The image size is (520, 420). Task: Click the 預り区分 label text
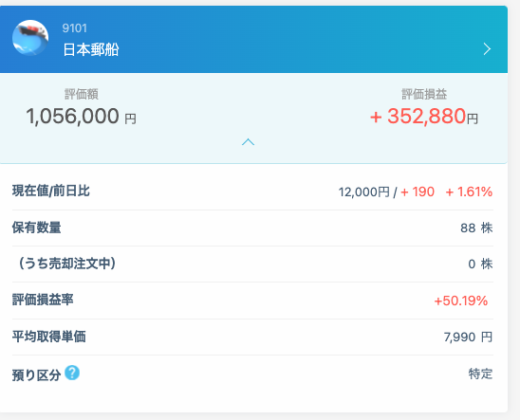click(x=36, y=375)
